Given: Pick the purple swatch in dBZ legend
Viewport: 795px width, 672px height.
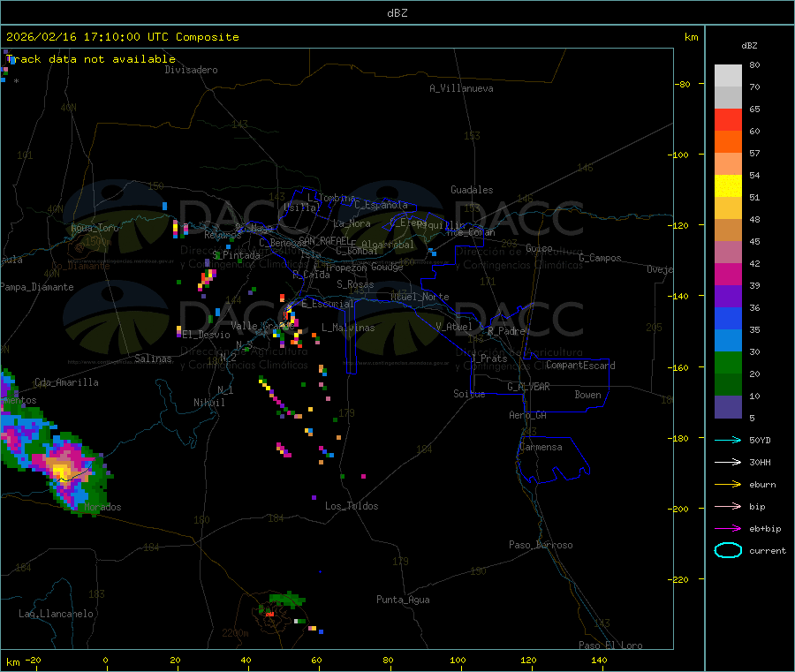Looking at the screenshot, I should 728,297.
